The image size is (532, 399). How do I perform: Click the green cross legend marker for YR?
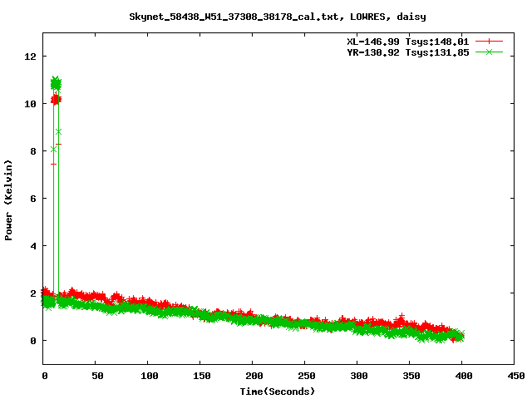(489, 52)
